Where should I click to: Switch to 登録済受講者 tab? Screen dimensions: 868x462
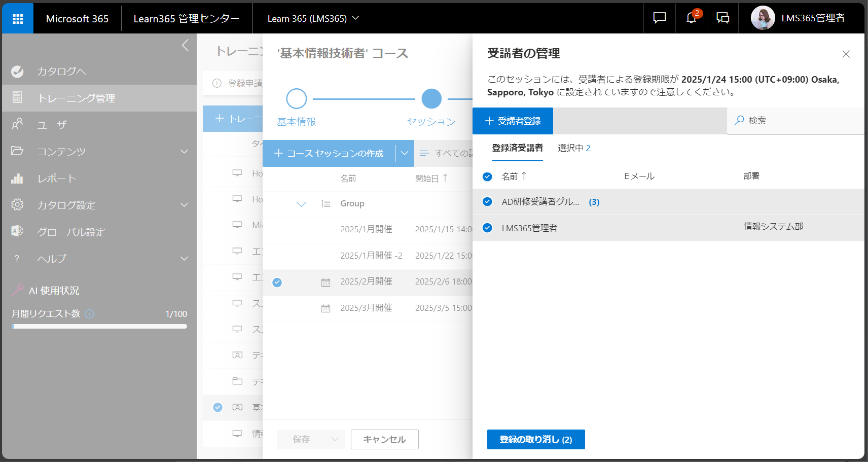[x=517, y=148]
